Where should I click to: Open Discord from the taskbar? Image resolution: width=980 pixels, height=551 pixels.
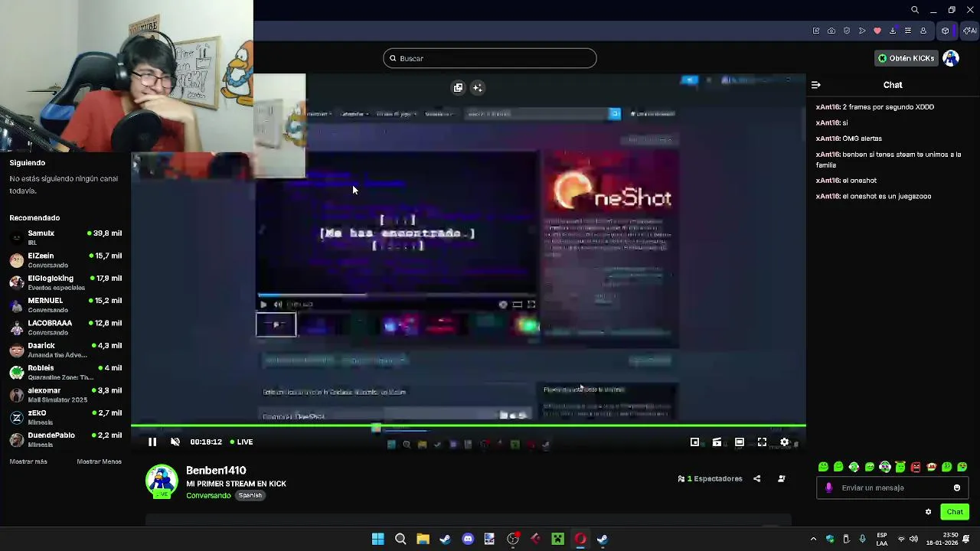(x=468, y=539)
